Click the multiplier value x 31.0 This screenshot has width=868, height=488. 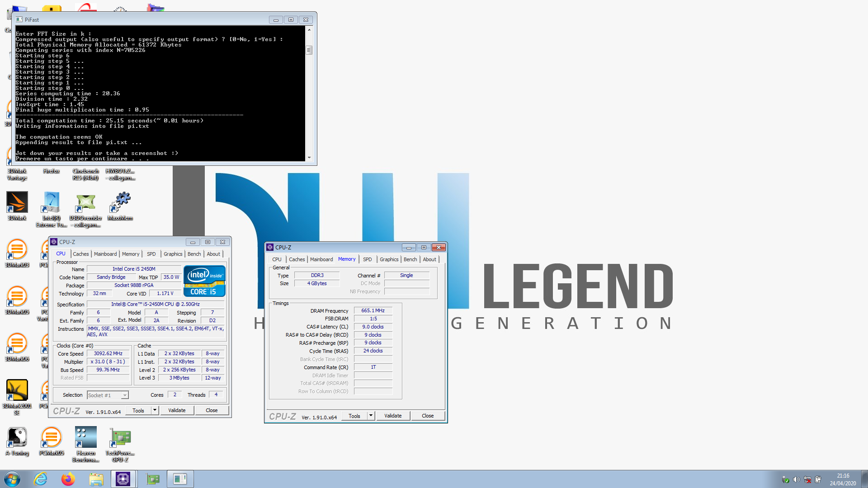point(108,362)
